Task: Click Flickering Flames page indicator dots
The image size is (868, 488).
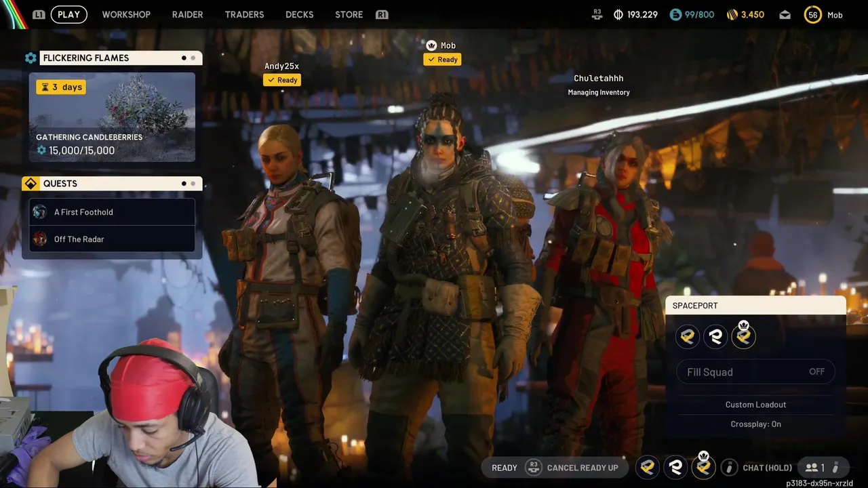Action: click(x=189, y=58)
